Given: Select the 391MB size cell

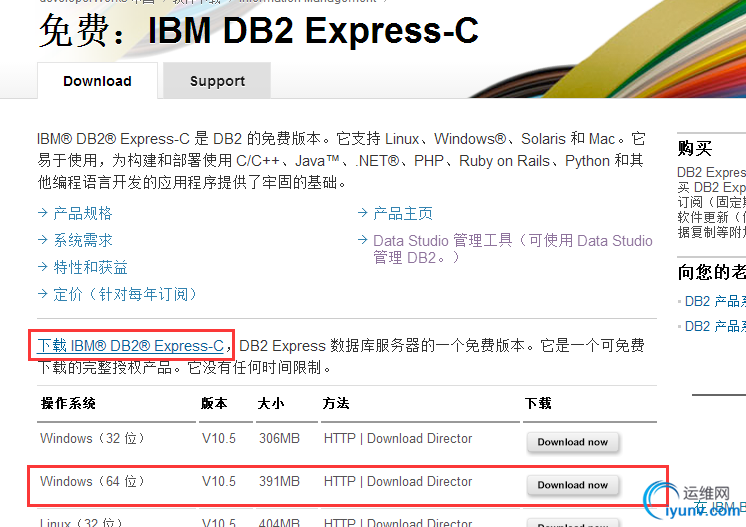Looking at the screenshot, I should pos(279,481).
